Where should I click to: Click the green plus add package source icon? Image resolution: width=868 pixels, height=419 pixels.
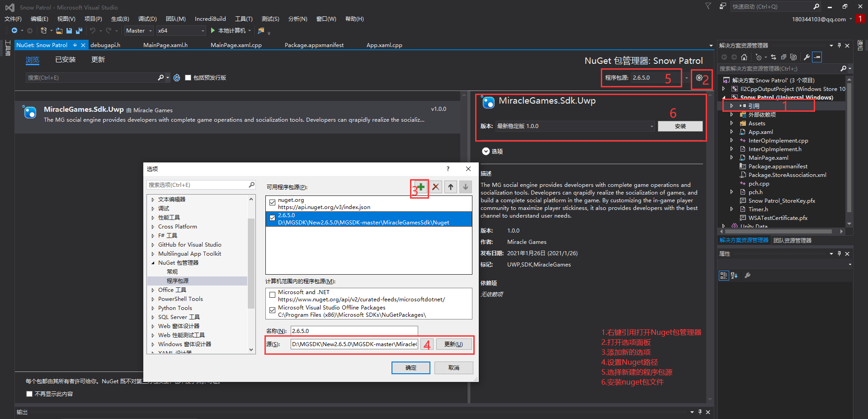click(x=421, y=187)
